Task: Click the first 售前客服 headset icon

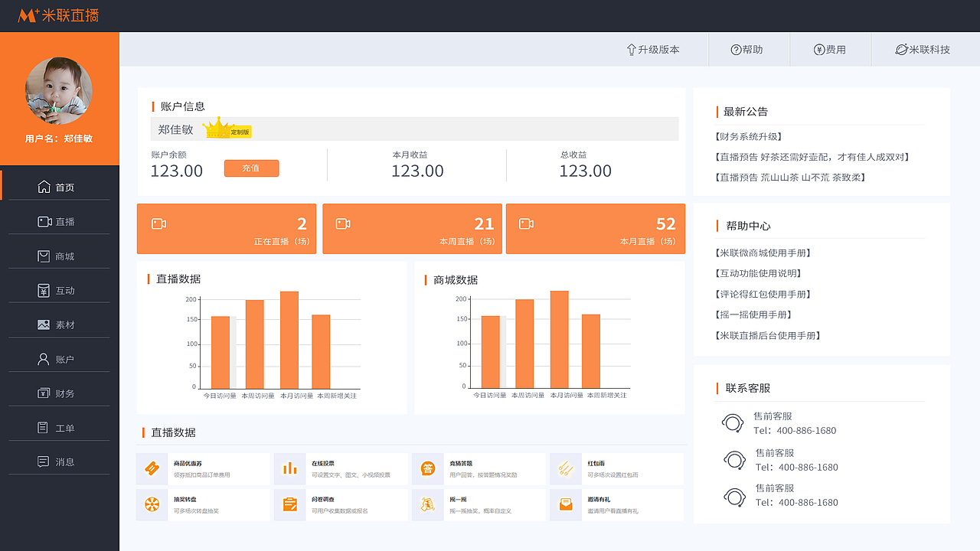Action: coord(733,422)
